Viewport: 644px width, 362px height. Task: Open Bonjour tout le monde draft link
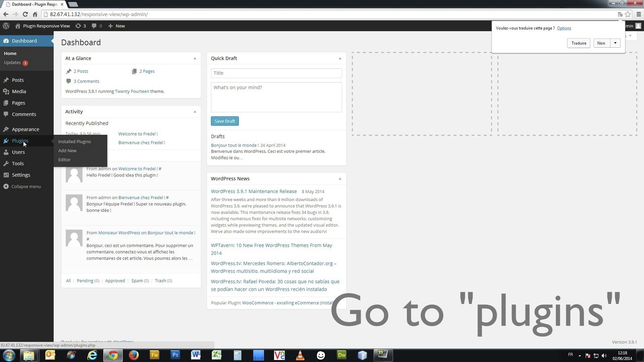234,145
